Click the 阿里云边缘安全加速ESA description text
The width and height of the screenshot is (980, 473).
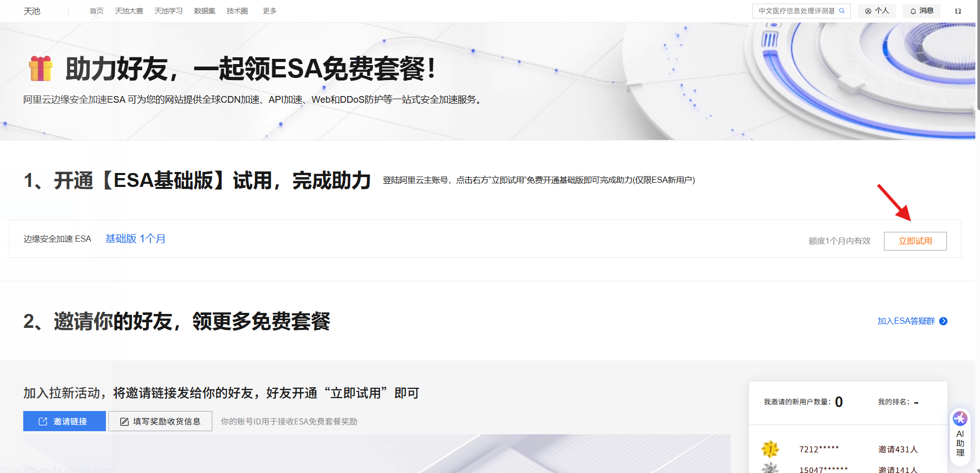coord(254,100)
